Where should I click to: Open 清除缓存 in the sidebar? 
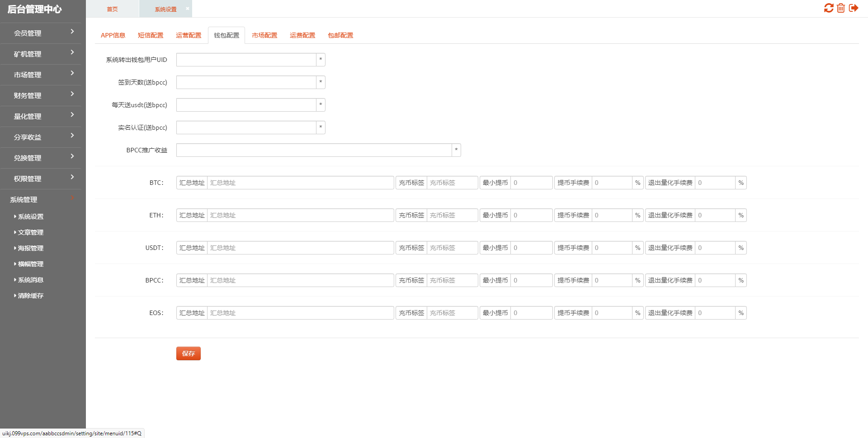pyautogui.click(x=31, y=296)
